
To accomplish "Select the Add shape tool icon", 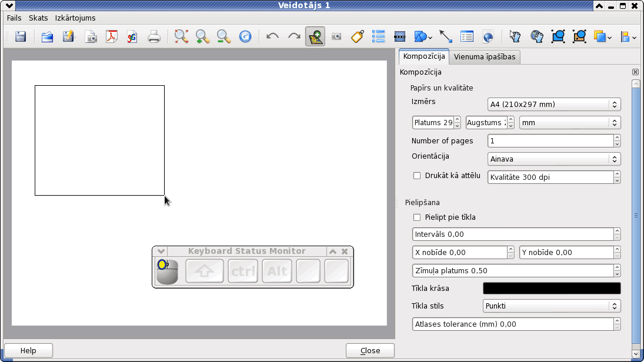I will [x=420, y=36].
